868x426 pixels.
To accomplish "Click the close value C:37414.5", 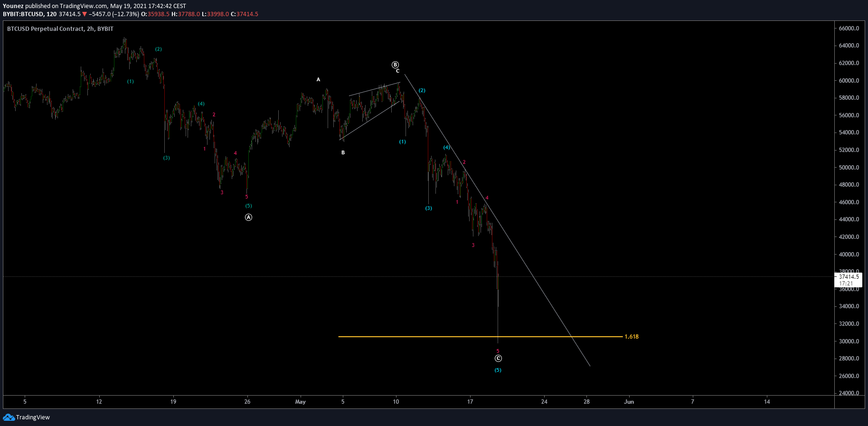I will coord(245,14).
